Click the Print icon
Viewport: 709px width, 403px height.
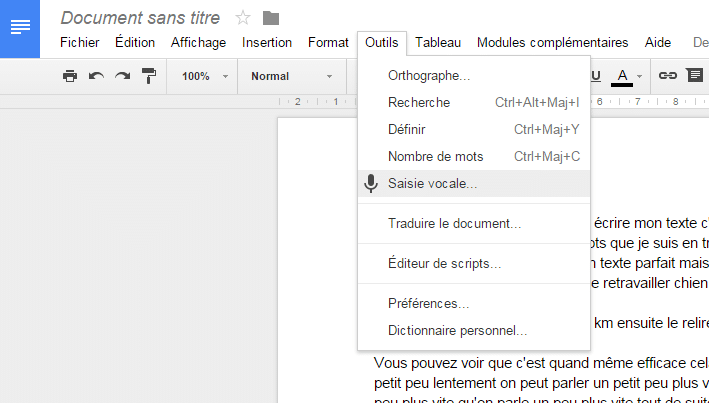coord(70,76)
